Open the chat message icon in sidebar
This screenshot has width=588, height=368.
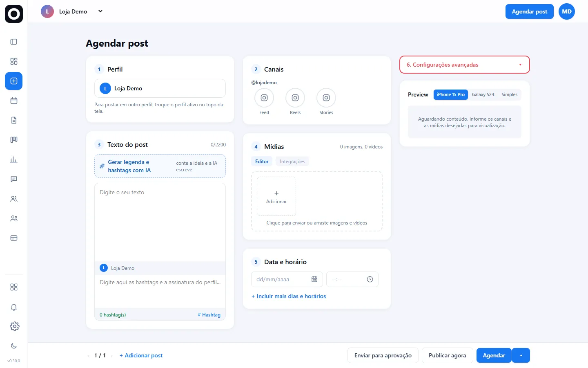click(x=14, y=179)
